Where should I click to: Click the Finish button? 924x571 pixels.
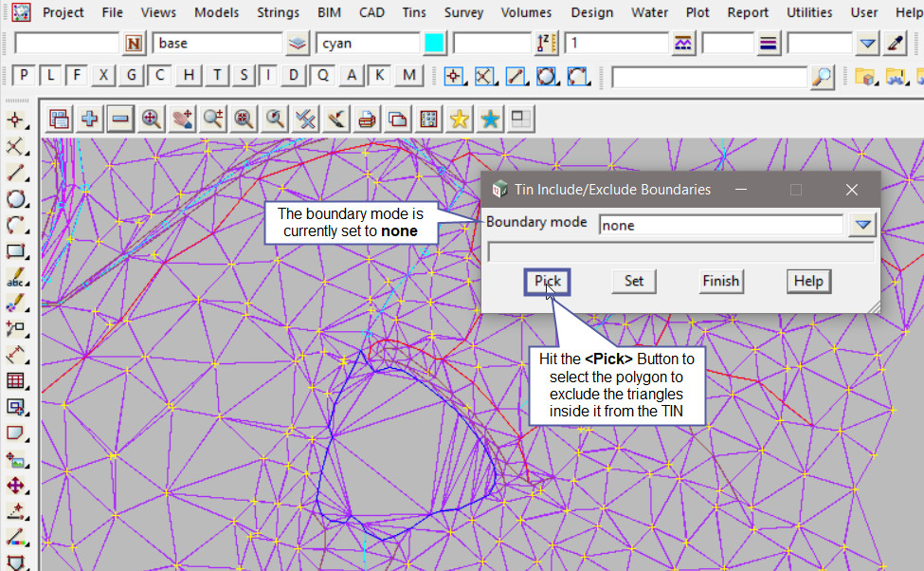coord(720,282)
